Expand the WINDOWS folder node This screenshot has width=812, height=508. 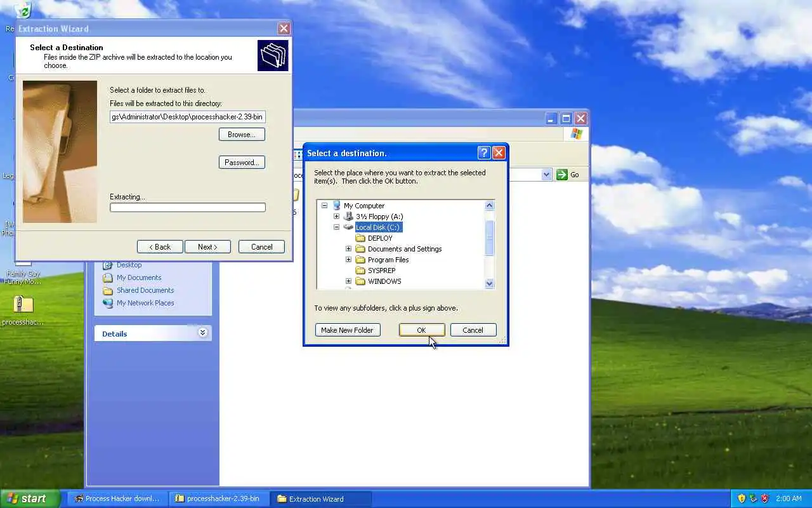pyautogui.click(x=348, y=281)
